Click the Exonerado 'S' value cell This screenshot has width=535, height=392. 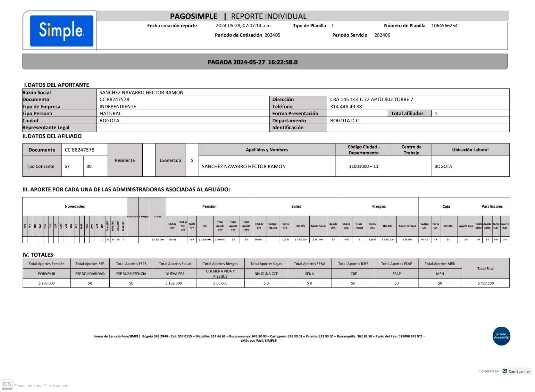pos(192,160)
